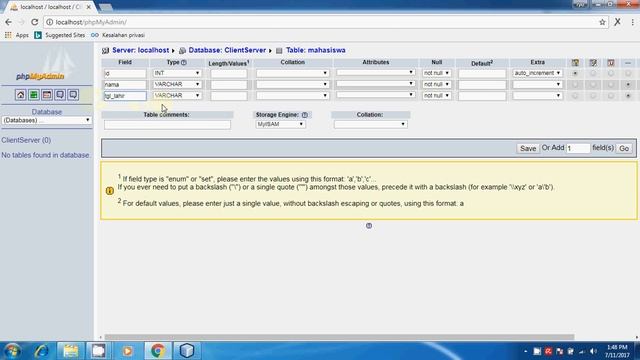Open the Table: mahasiswa breadcrumb link
The height and width of the screenshot is (360, 640).
coord(316,50)
